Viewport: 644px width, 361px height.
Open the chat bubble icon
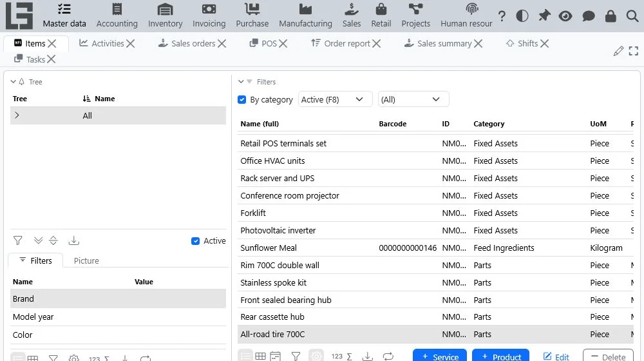(x=589, y=16)
